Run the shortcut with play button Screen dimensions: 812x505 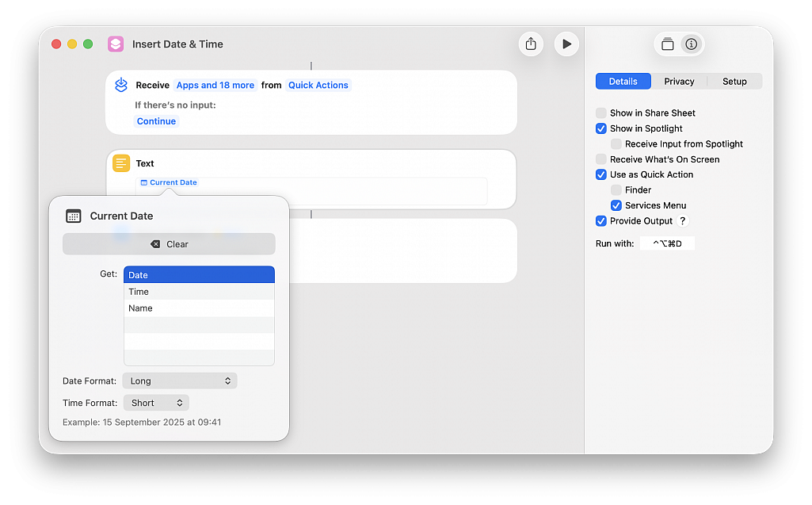(566, 44)
